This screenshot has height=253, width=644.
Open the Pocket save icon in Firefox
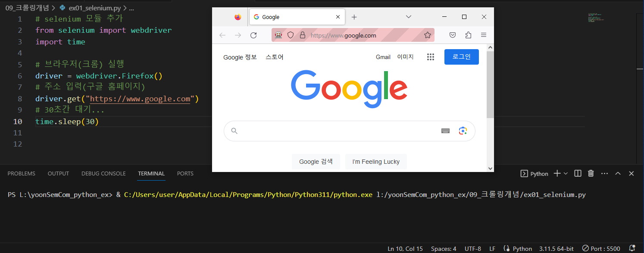[453, 35]
